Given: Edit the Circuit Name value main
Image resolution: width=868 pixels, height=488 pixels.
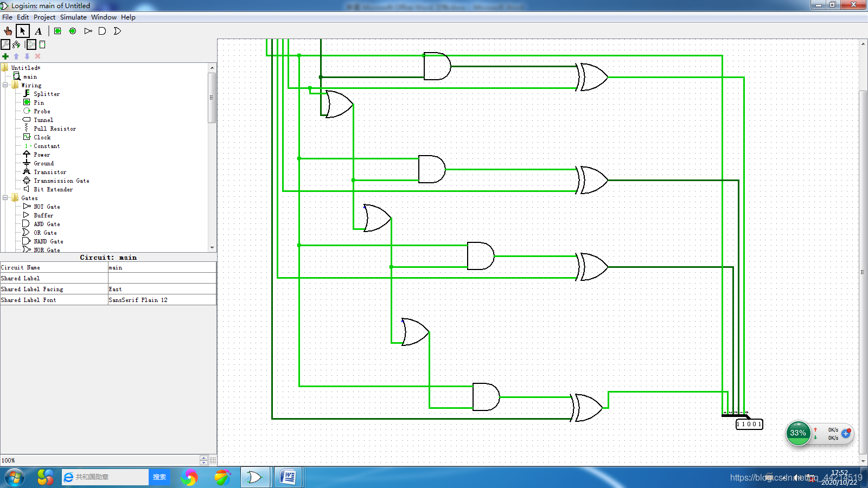Looking at the screenshot, I should pos(162,267).
